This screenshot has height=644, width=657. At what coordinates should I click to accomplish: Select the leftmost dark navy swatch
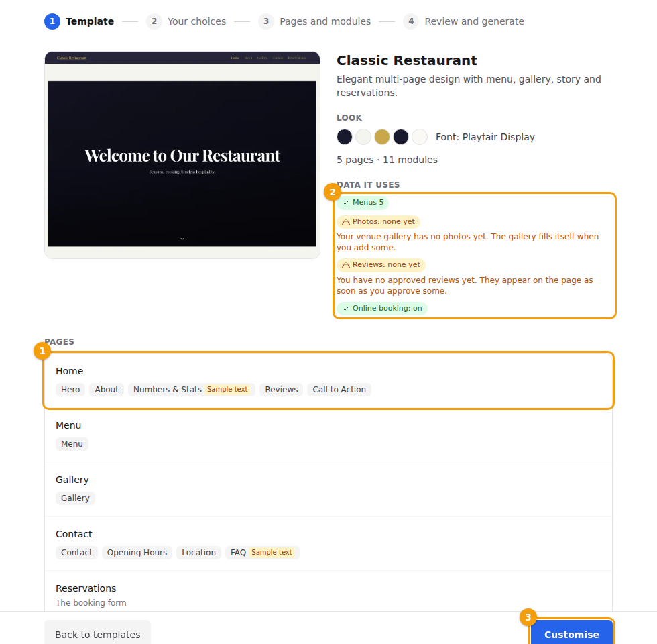(345, 137)
